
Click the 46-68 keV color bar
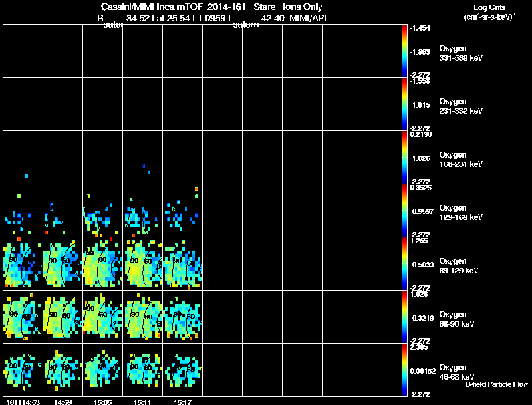404,370
